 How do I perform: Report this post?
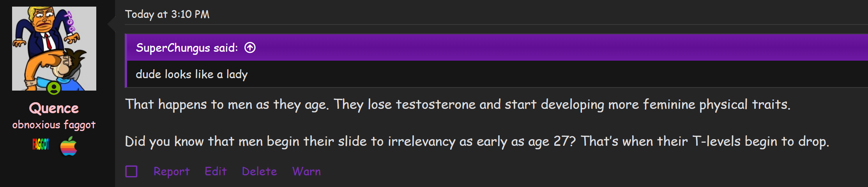[x=171, y=171]
